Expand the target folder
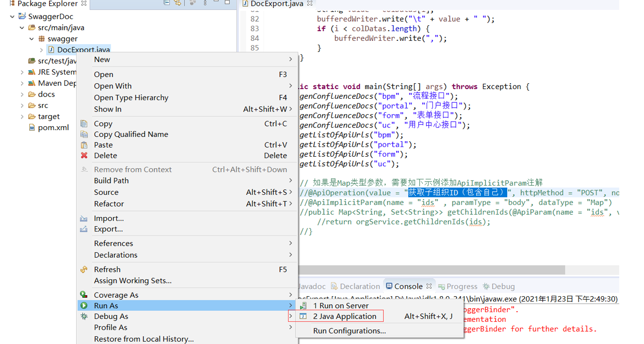The width and height of the screenshot is (644, 344). (x=22, y=117)
